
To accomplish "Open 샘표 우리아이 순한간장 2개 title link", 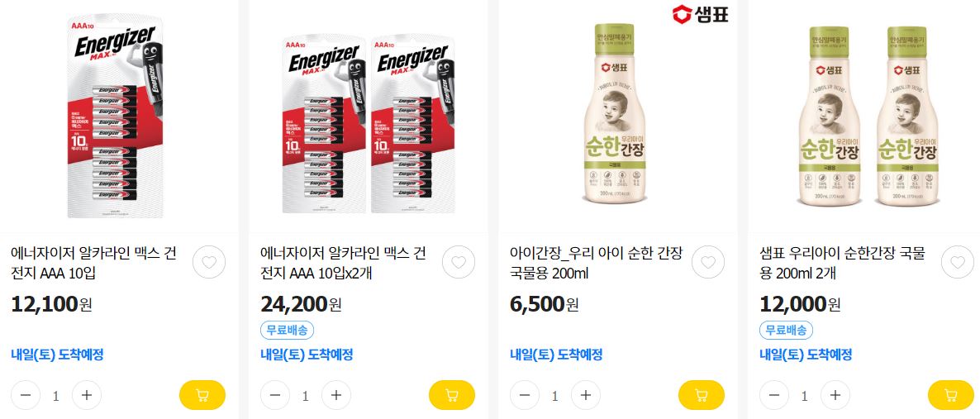I will 842,264.
